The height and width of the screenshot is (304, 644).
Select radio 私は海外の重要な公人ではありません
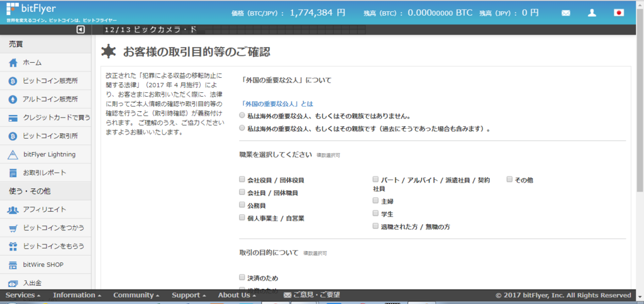pos(242,116)
